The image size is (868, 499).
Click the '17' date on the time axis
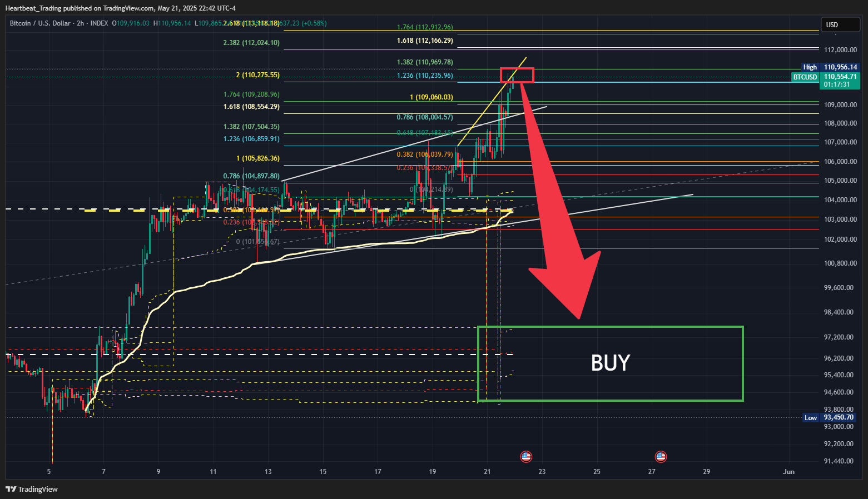click(378, 472)
